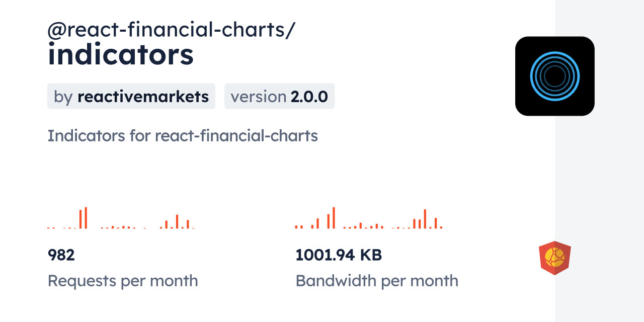The image size is (644, 322).
Task: Select the "Indicators for react-financial-charts" description
Action: tap(183, 136)
